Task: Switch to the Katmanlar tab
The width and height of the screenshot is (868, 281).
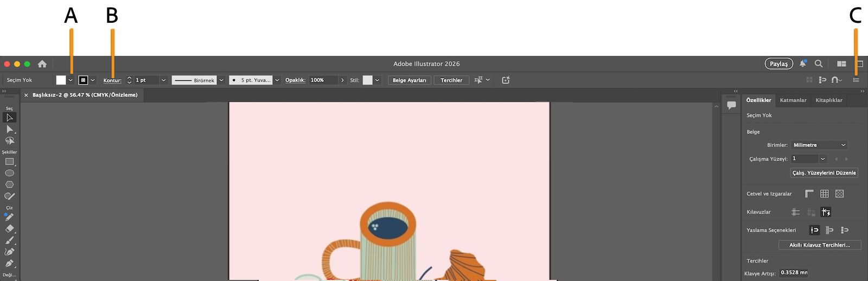Action: point(793,100)
